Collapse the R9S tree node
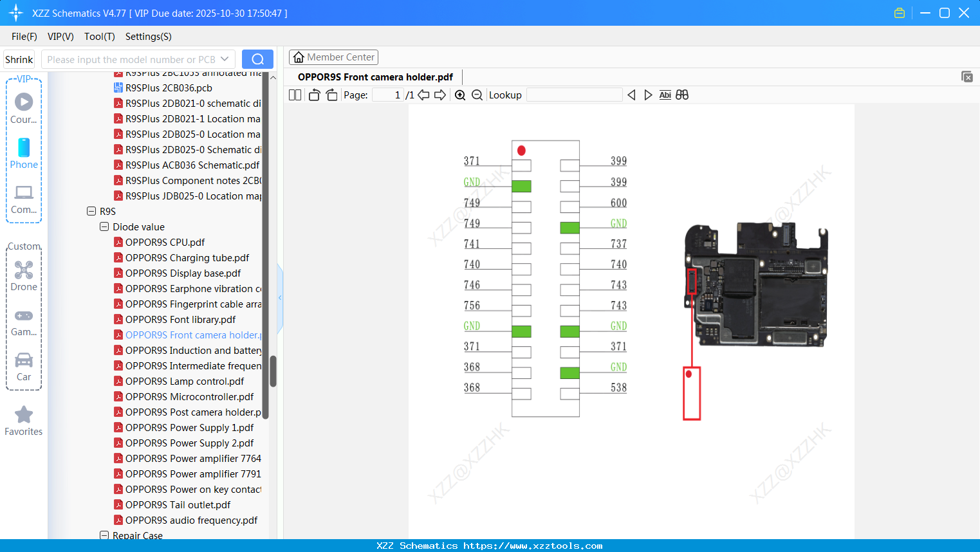Viewport: 980px width, 552px height. click(x=91, y=211)
